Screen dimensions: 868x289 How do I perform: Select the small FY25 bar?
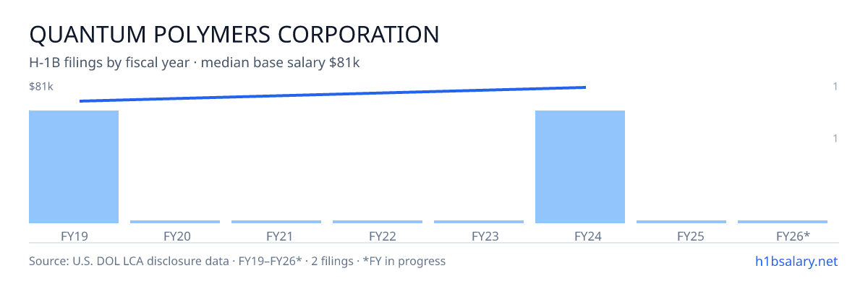[x=681, y=222]
